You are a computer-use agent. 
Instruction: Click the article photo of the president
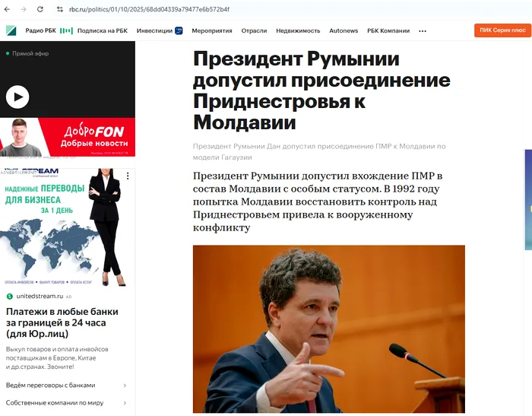[329, 329]
